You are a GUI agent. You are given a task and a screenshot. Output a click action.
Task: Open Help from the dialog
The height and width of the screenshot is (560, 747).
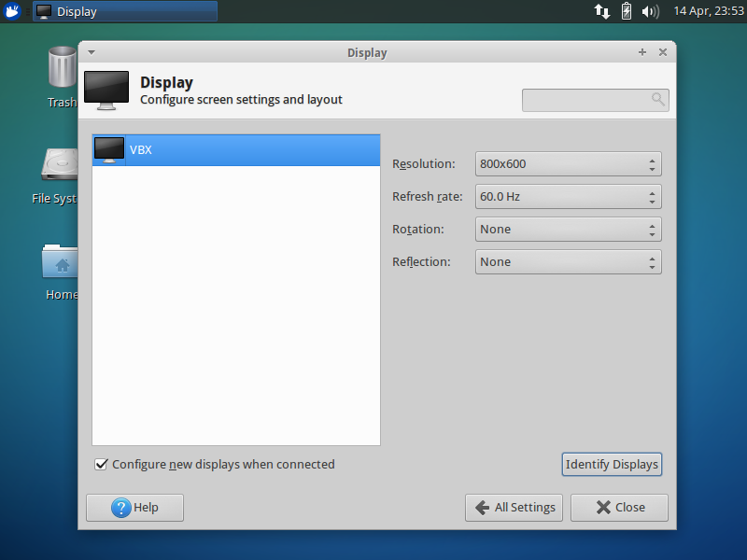pyautogui.click(x=134, y=507)
